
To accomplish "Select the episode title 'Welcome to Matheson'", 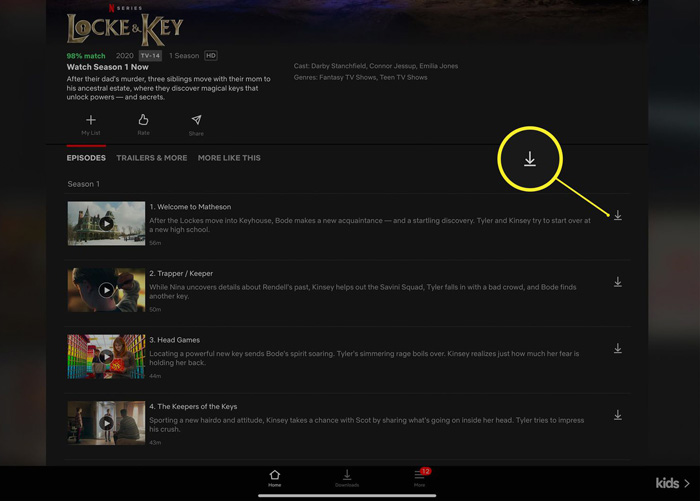I will tap(194, 207).
